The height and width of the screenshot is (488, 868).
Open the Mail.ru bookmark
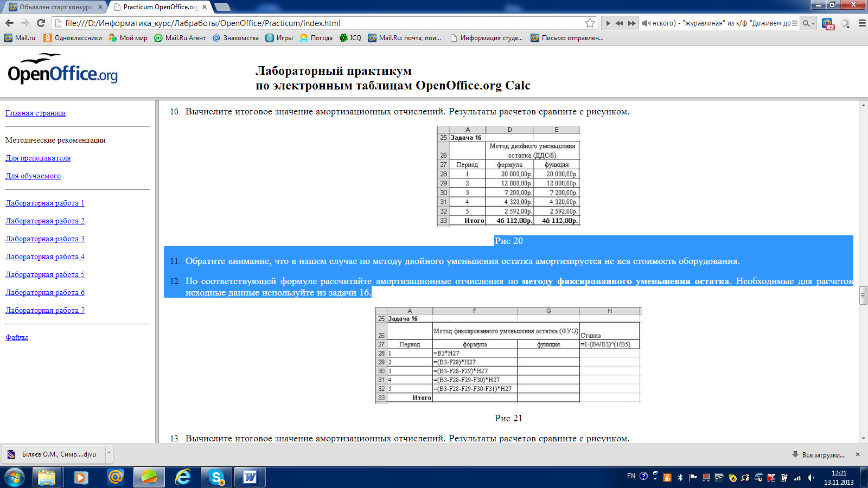(x=20, y=38)
